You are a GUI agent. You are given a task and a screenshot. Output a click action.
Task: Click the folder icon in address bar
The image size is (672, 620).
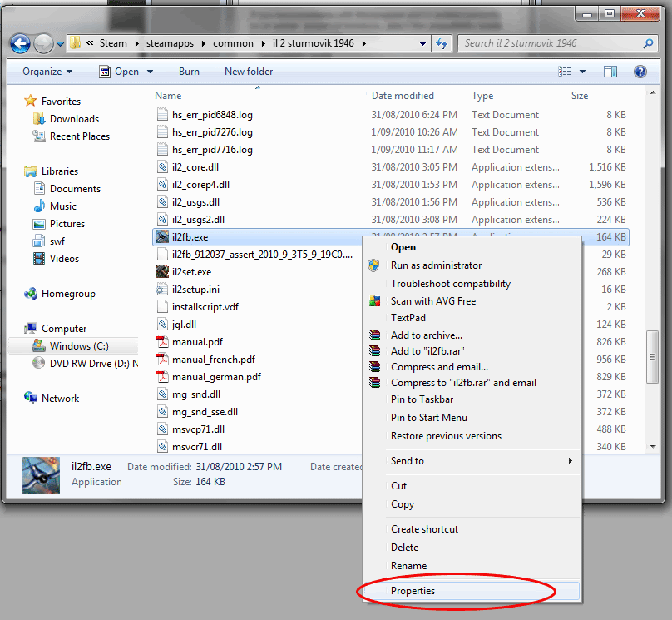pyautogui.click(x=76, y=43)
